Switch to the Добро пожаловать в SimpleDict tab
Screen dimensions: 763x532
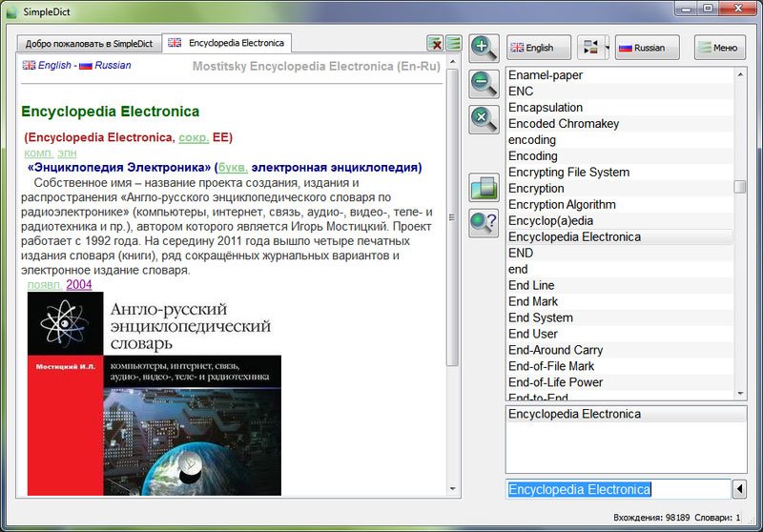pos(88,44)
